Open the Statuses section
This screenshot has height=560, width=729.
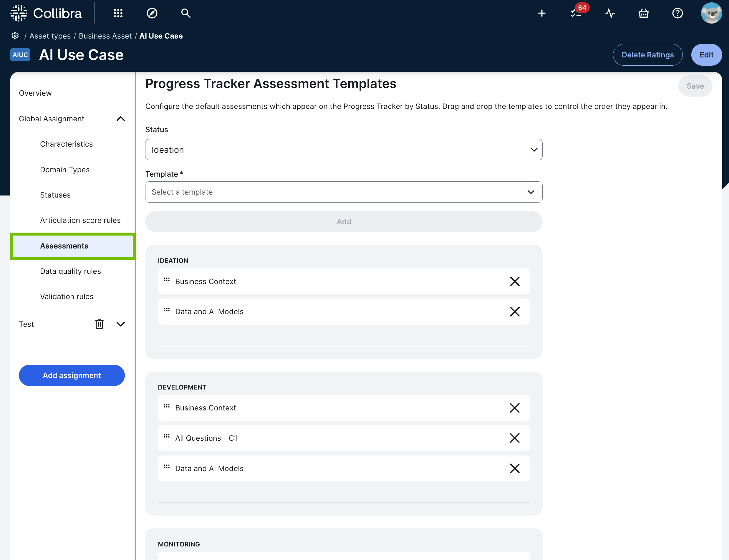55,195
